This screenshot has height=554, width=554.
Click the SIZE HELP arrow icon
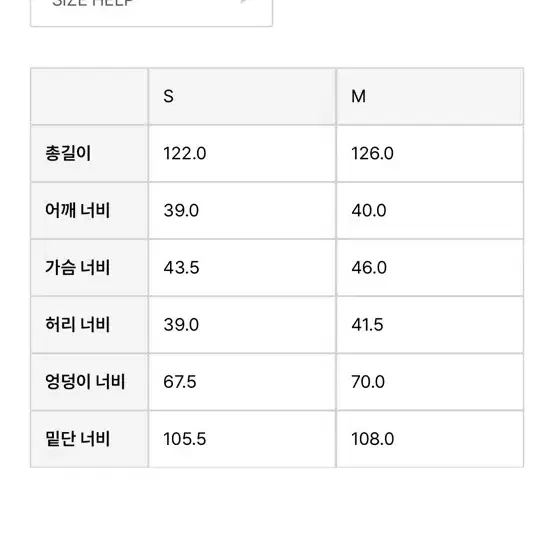(247, 1)
